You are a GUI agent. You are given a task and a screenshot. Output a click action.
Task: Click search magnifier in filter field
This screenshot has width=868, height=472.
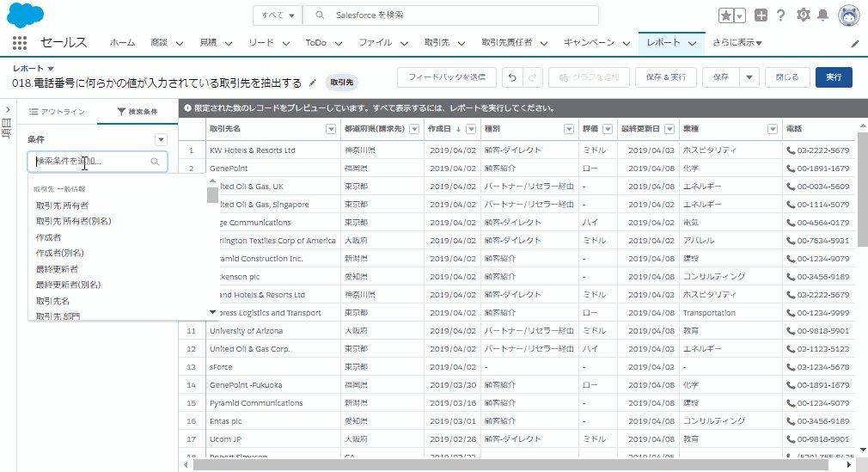coord(155,162)
